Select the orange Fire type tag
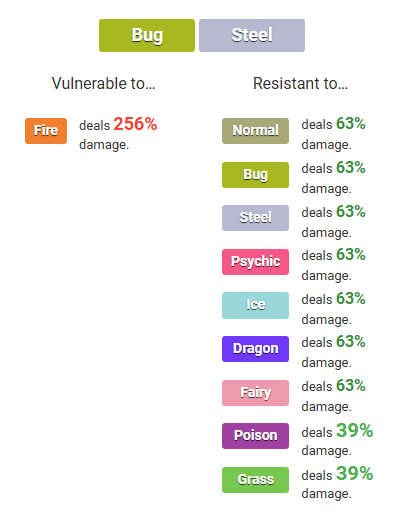Screen dimensions: 408x521 coord(46,131)
